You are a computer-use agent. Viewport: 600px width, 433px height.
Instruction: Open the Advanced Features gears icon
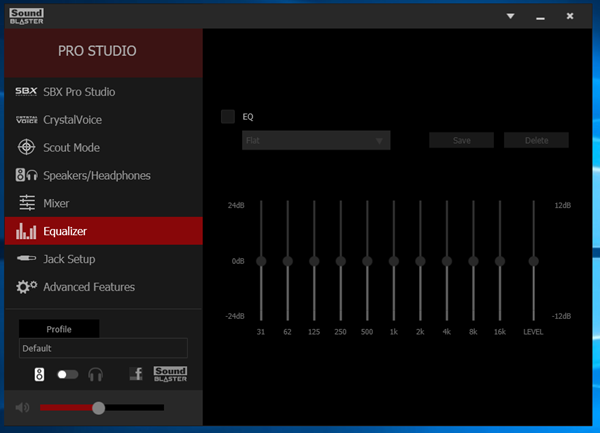(26, 286)
